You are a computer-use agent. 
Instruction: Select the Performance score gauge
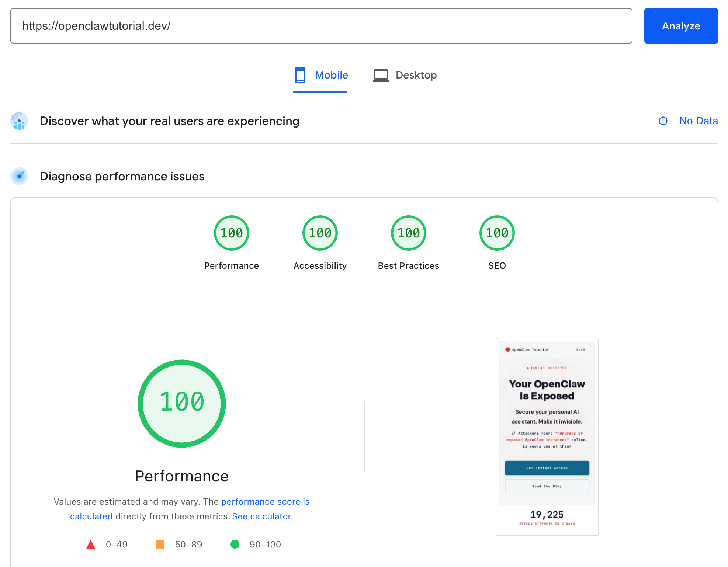click(231, 233)
